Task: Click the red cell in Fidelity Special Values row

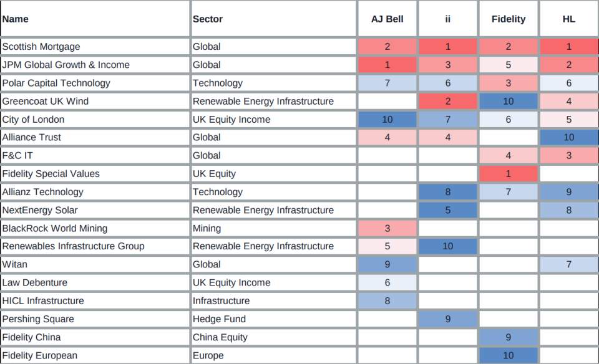Action: (x=508, y=174)
